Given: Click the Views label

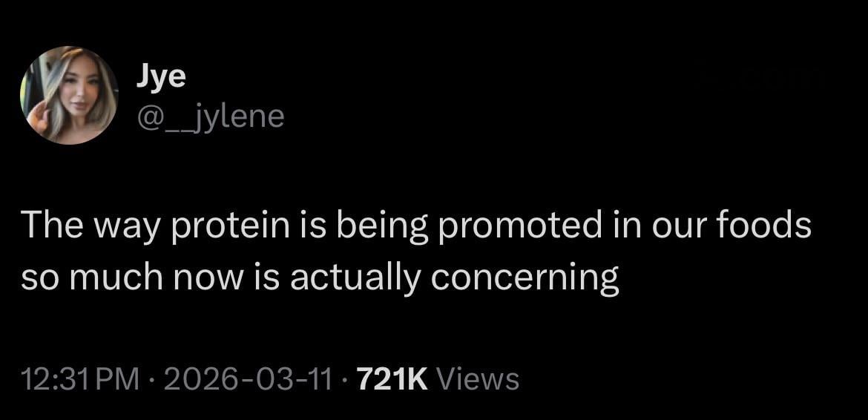Looking at the screenshot, I should [478, 379].
